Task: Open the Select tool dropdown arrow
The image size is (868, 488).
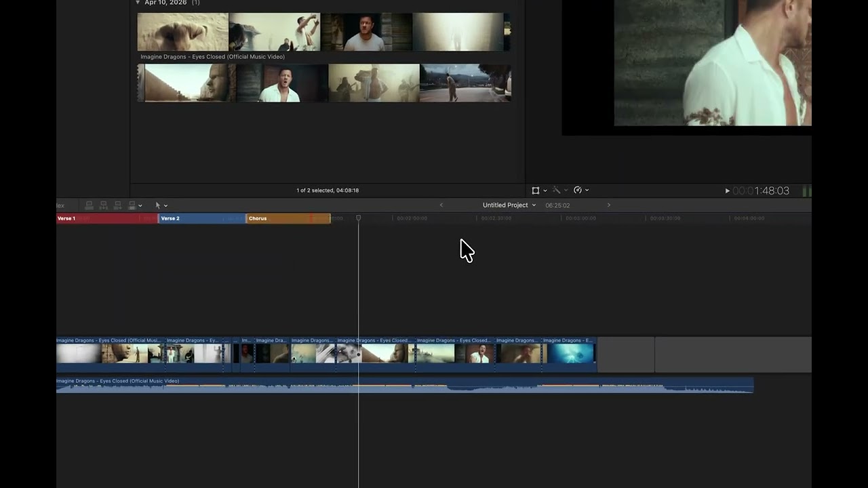Action: click(165, 206)
